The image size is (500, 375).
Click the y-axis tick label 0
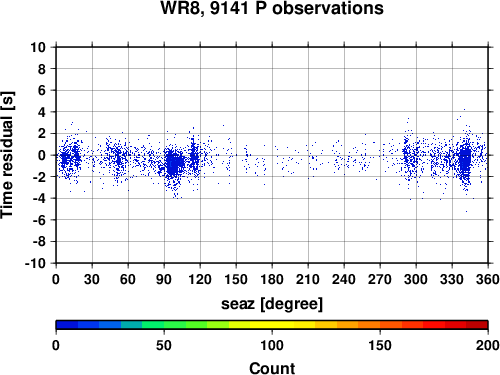pyautogui.click(x=42, y=155)
